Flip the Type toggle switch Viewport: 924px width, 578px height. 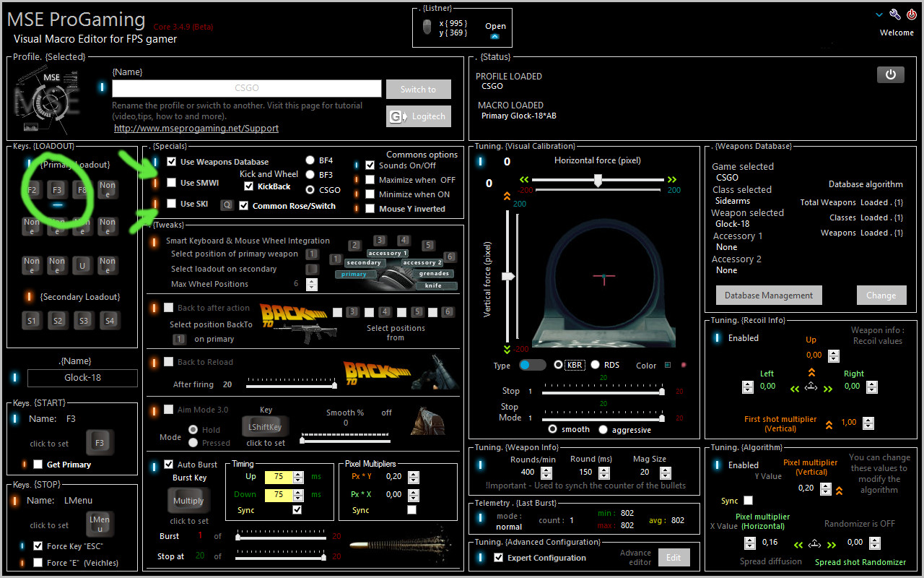533,365
